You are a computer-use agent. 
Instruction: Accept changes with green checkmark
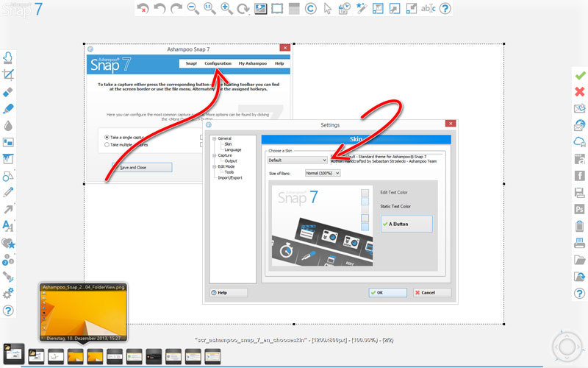point(580,76)
